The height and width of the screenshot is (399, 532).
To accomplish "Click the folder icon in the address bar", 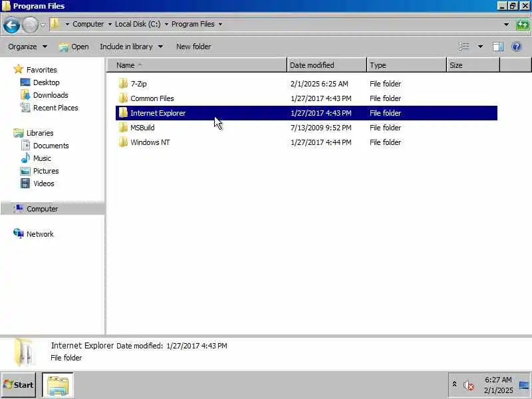I will click(55, 24).
